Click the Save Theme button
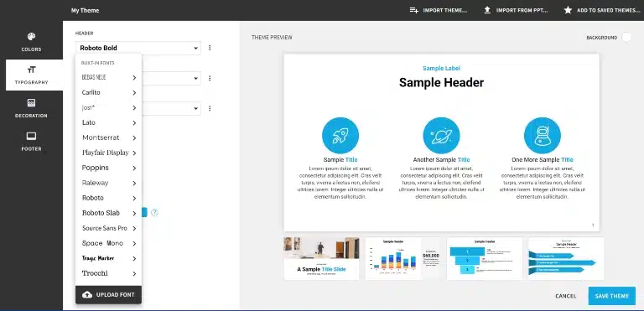This screenshot has height=311, width=644. tap(611, 296)
